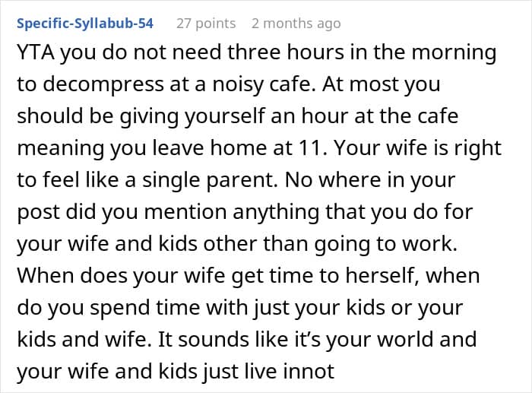Open the 2 months ago timestamp link
Viewport: 532px width, 393px height.
296,24
